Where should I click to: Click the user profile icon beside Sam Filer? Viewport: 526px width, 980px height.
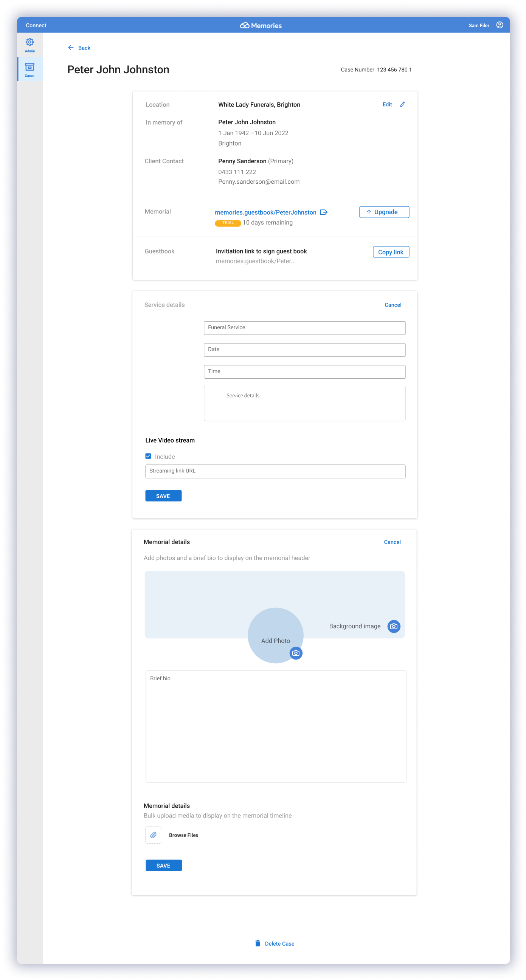click(x=500, y=25)
